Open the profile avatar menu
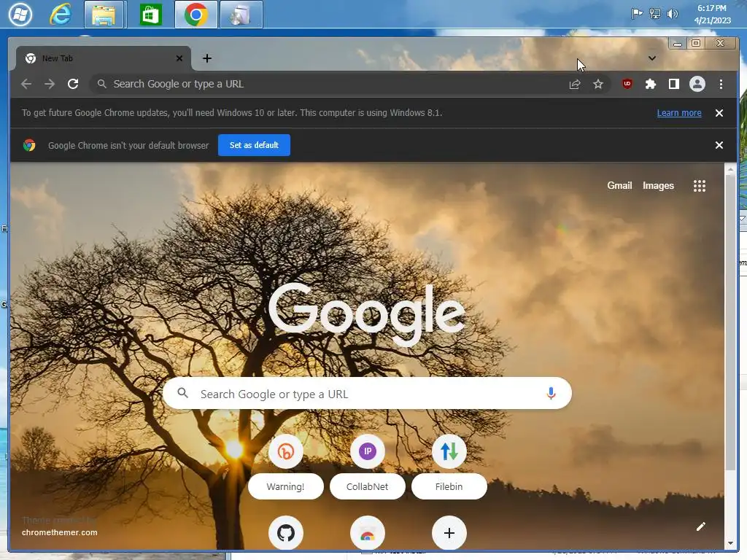 697,85
